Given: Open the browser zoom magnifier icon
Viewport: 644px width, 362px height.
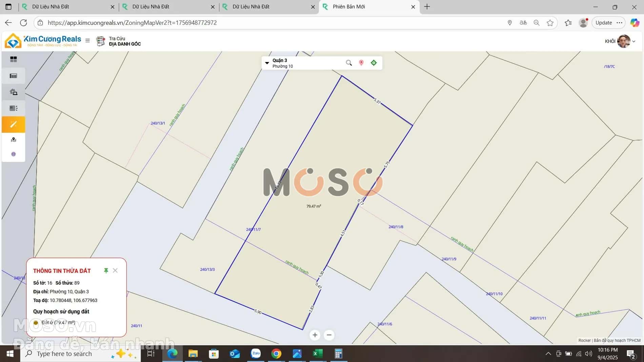Looking at the screenshot, I should point(537,23).
